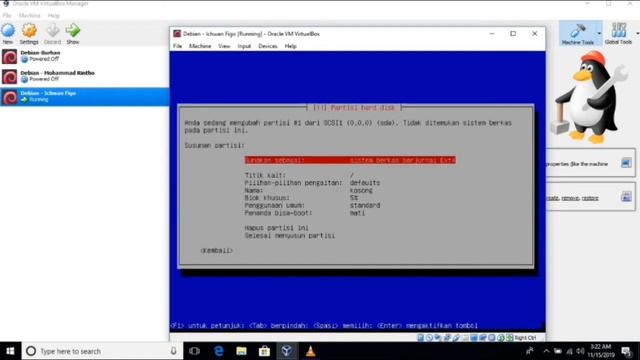
Task: Open Help menu in VirtualBox Manager
Action: point(53,16)
